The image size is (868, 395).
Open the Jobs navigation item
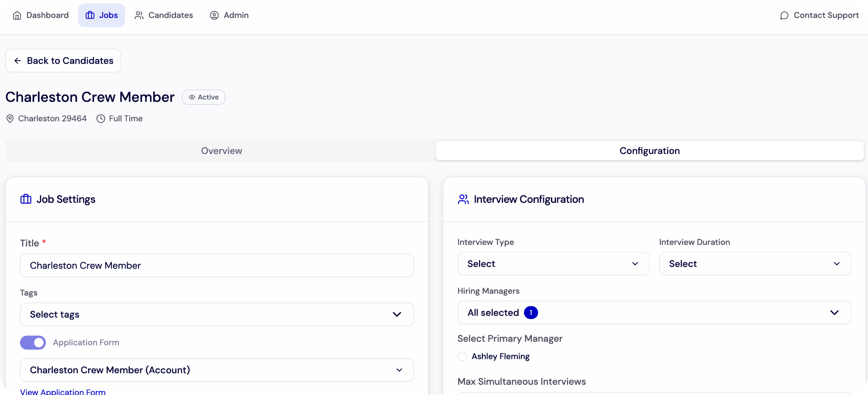point(102,15)
